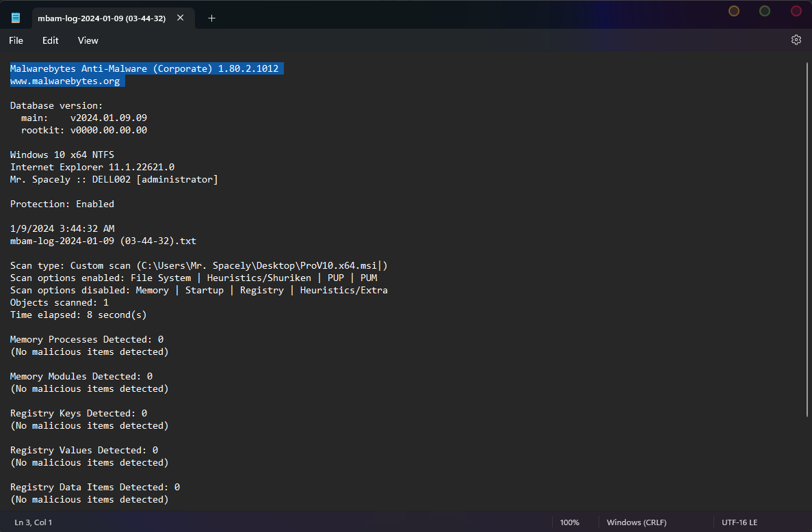Click the 'Registry Data Items Detected: 0' line
Screen dimensions: 812x532
(x=95, y=488)
